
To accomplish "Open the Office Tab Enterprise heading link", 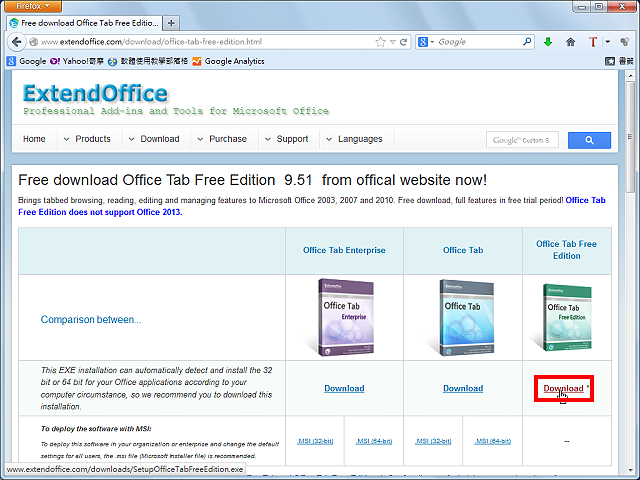I will click(x=344, y=250).
